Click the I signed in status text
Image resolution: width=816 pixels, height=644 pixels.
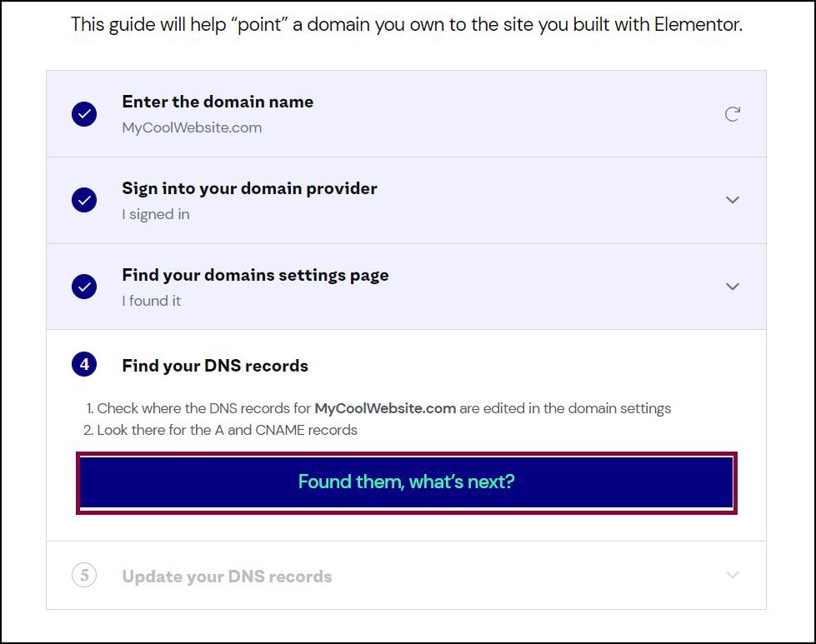pos(156,214)
